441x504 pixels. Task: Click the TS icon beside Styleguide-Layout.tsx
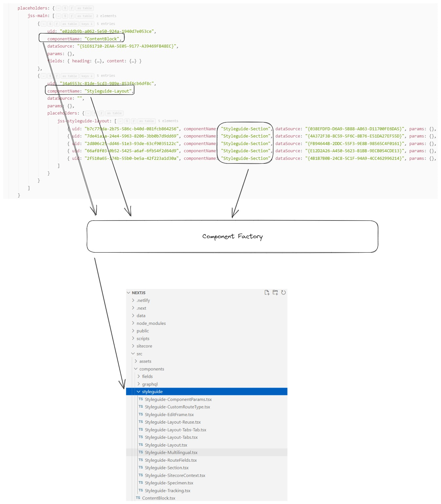(141, 445)
